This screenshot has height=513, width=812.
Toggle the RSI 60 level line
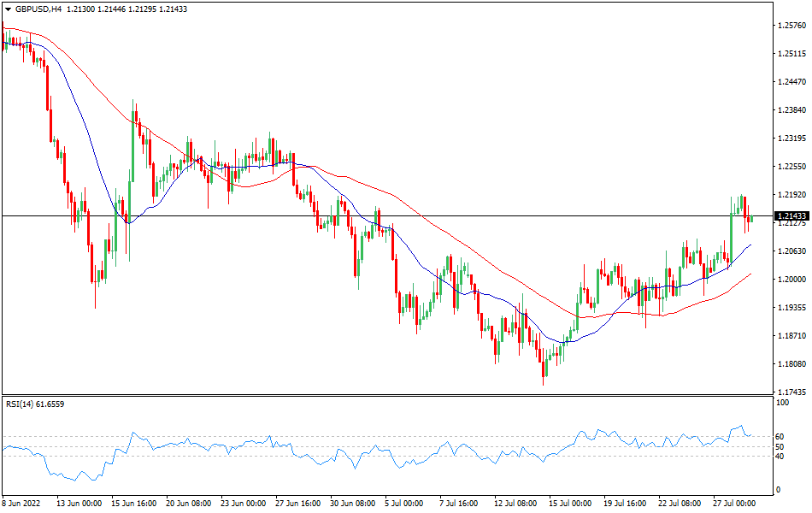click(385, 434)
